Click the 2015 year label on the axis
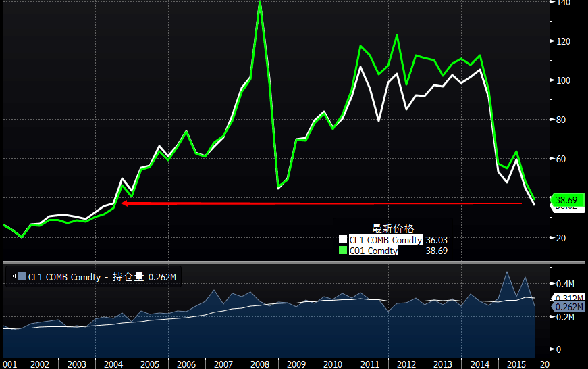 516,364
